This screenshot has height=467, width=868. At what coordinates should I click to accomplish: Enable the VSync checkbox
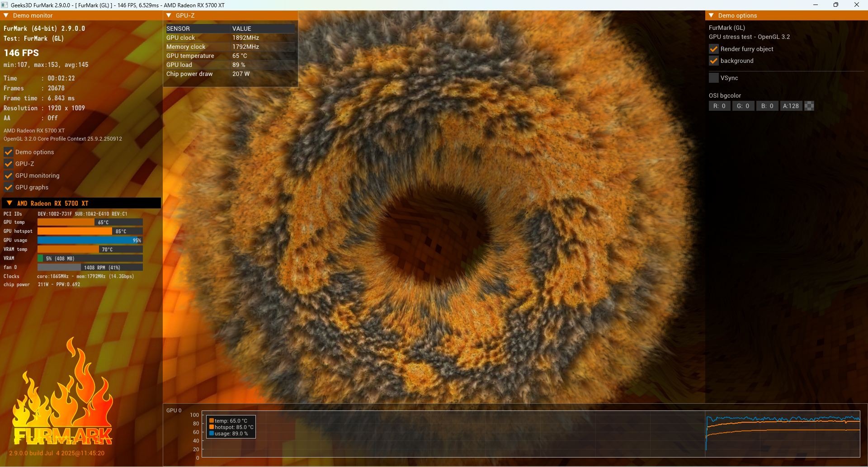tap(714, 78)
